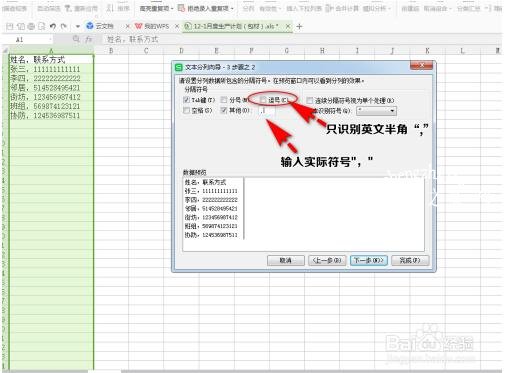Click cell ending in 124536987511
The width and height of the screenshot is (505, 373).
pos(51,116)
